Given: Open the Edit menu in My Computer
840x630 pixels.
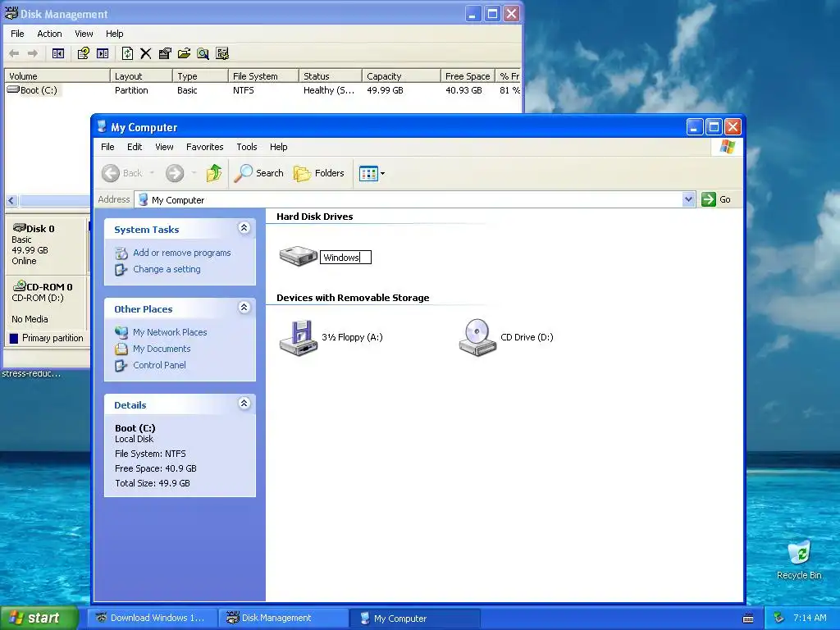Looking at the screenshot, I should tap(135, 147).
